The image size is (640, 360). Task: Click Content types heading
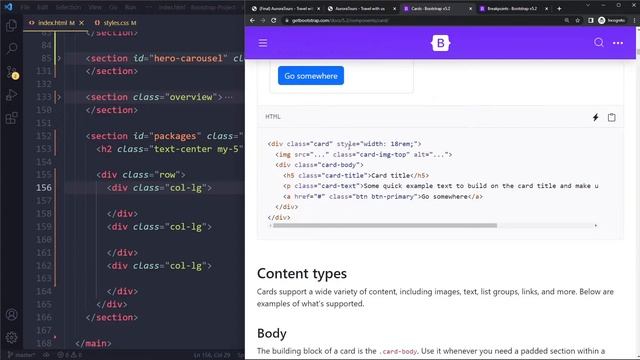302,273
